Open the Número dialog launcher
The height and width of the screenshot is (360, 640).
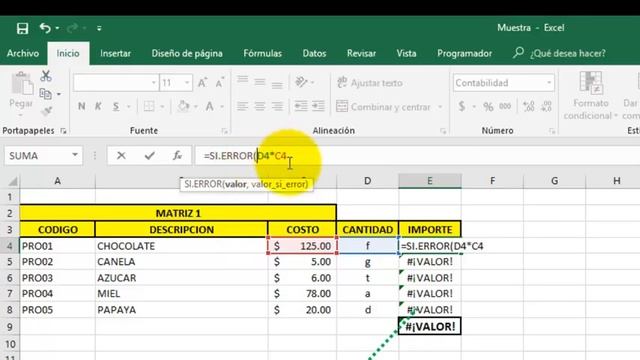552,131
